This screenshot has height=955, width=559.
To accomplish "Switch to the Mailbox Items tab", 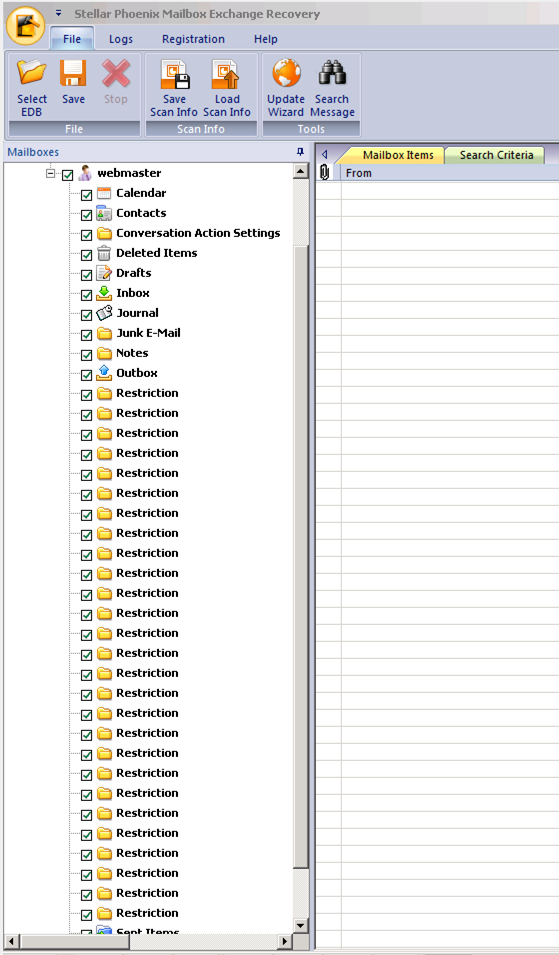I will [398, 155].
